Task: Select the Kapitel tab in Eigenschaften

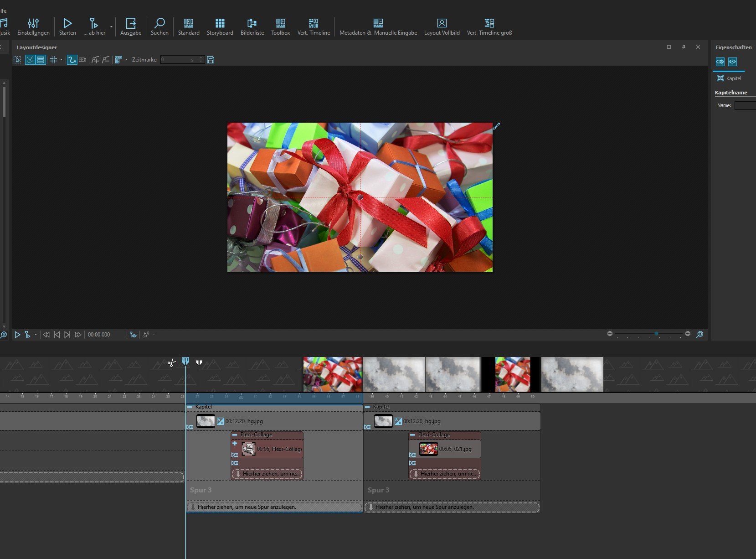Action: click(729, 78)
